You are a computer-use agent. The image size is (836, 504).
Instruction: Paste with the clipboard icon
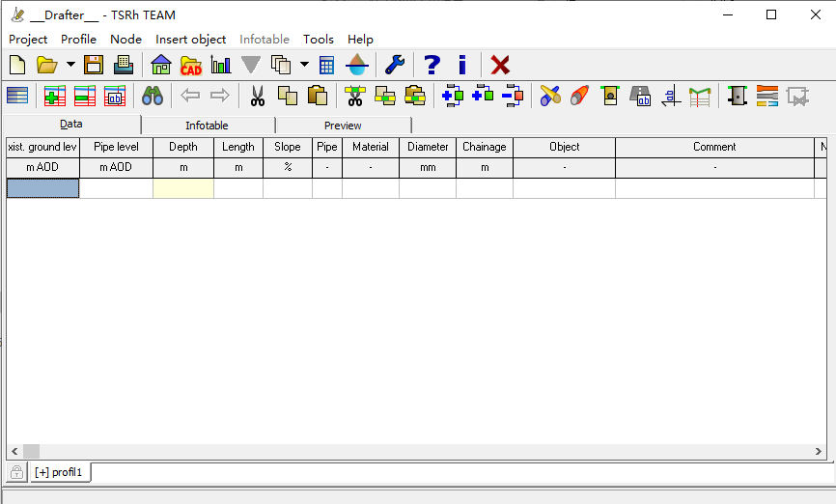tap(318, 96)
